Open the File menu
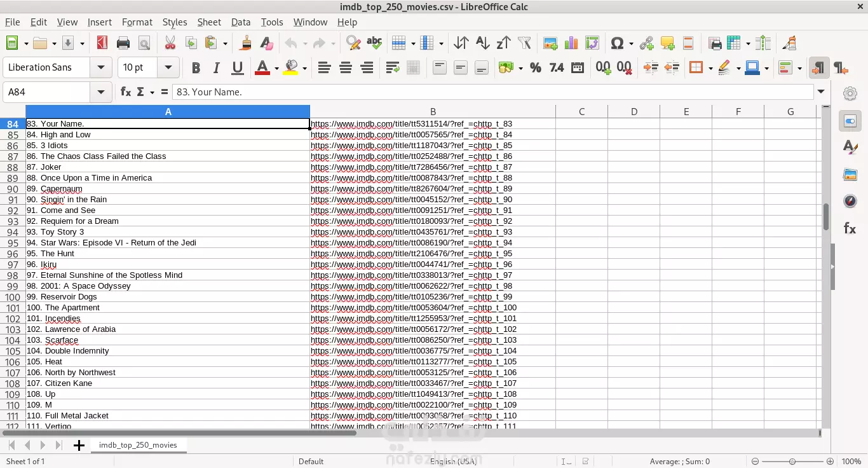The image size is (868, 468). (13, 22)
